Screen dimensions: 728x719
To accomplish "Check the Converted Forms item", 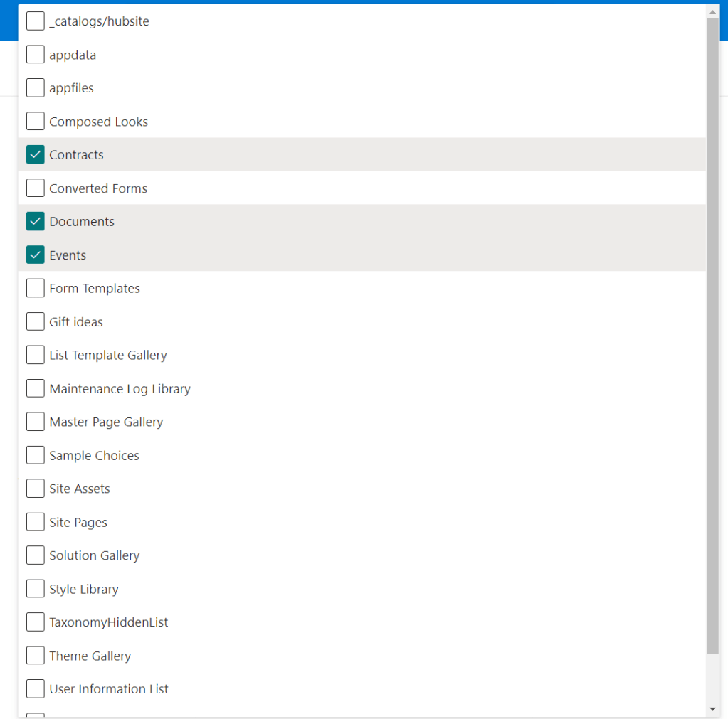I will (x=36, y=188).
